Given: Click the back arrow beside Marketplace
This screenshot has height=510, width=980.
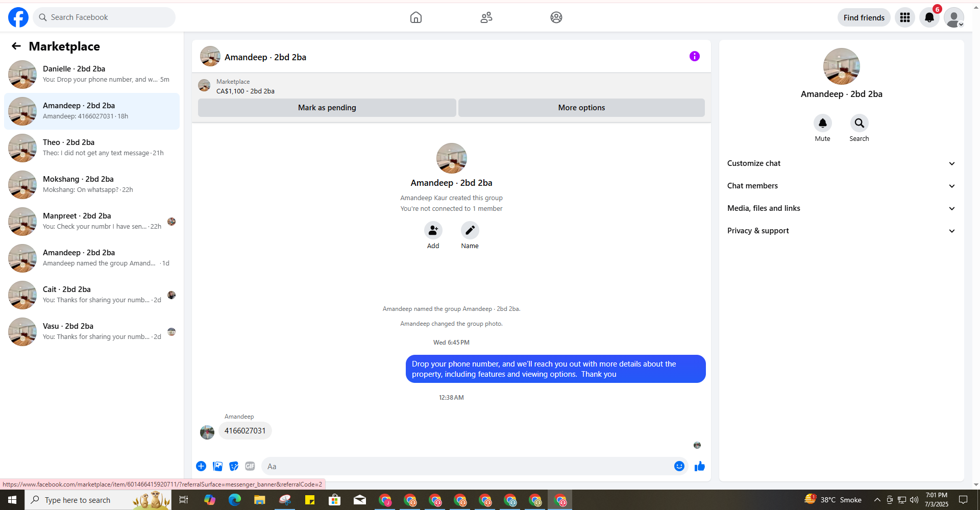Looking at the screenshot, I should pos(16,46).
